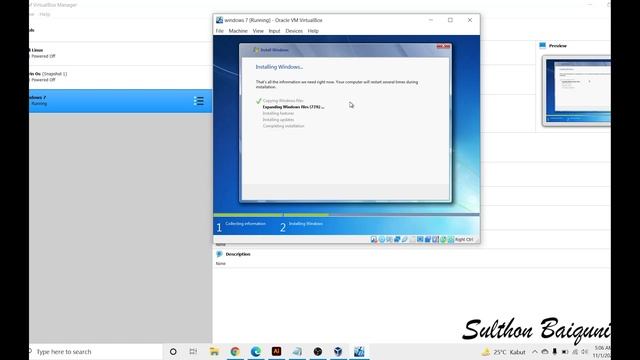Open the Help menu in VM window
The height and width of the screenshot is (360, 640).
click(x=313, y=31)
